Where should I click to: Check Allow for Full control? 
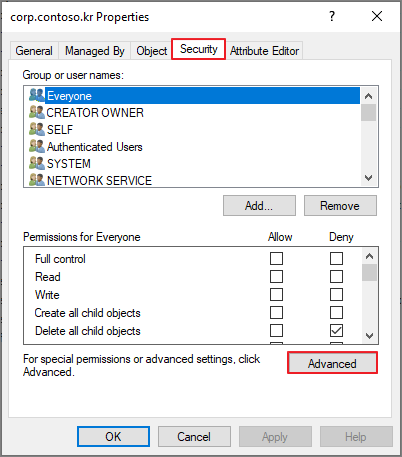(x=276, y=258)
